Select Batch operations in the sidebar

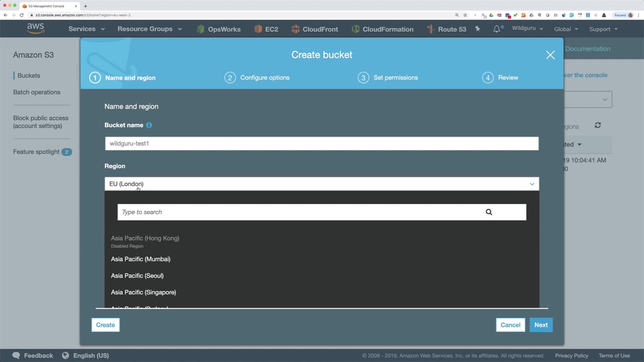tap(37, 92)
